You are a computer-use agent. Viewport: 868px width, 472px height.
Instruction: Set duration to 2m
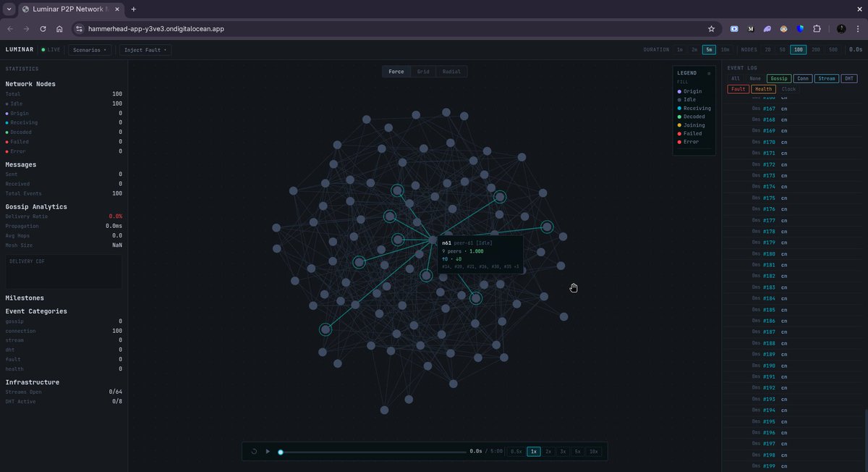(694, 50)
